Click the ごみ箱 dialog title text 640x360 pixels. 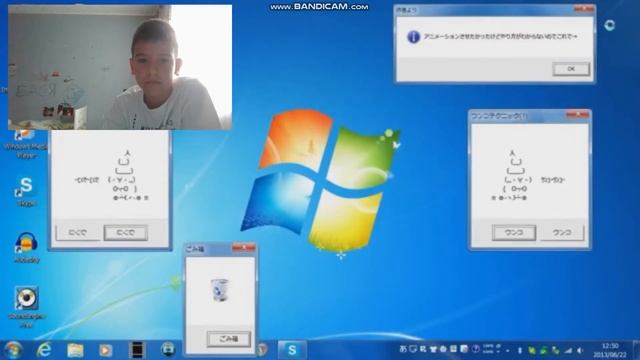click(195, 249)
